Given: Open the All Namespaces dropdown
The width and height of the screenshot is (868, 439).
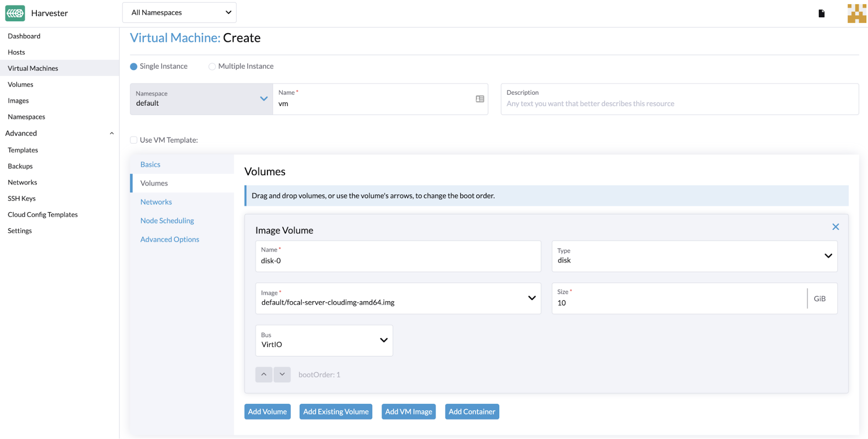Looking at the screenshot, I should pos(179,13).
